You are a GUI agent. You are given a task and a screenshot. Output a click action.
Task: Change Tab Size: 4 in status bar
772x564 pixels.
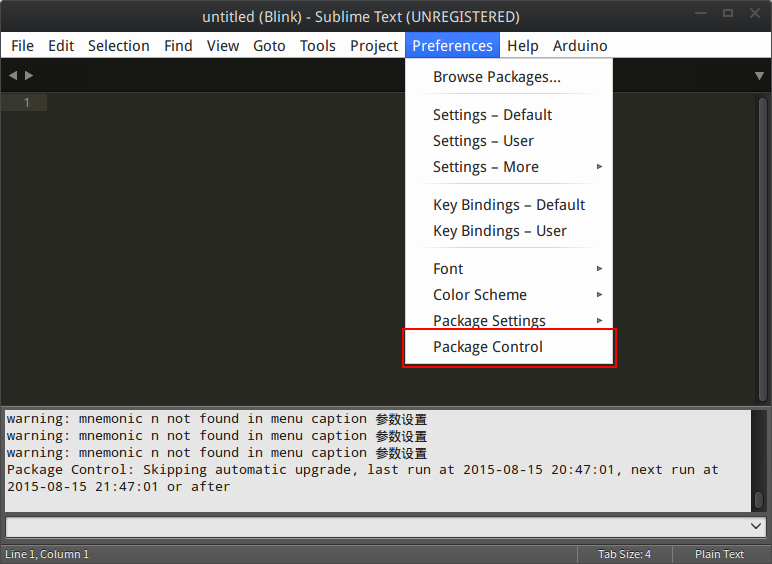pos(624,554)
